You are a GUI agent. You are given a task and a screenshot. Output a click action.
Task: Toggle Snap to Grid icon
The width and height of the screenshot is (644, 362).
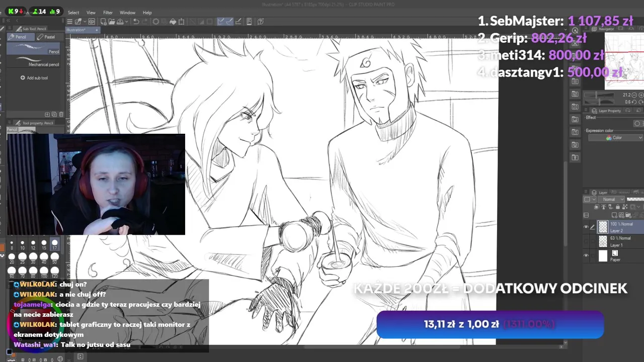pyautogui.click(x=238, y=22)
